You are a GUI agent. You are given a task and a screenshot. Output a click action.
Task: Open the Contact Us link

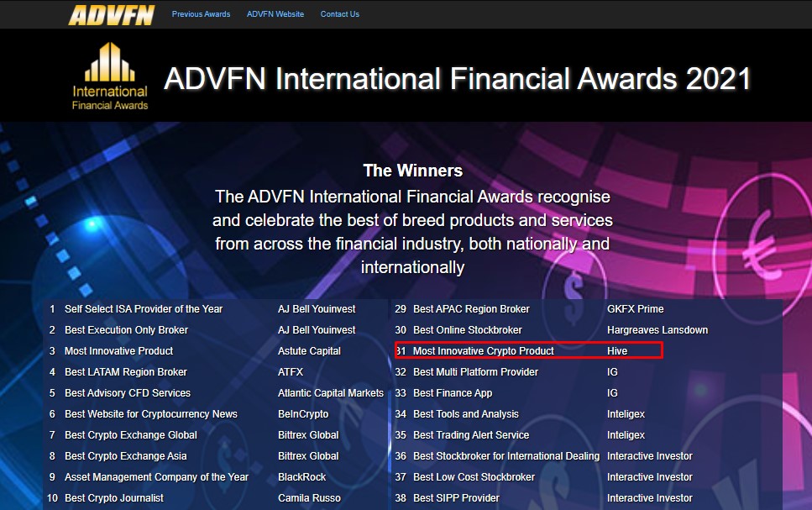click(x=340, y=14)
